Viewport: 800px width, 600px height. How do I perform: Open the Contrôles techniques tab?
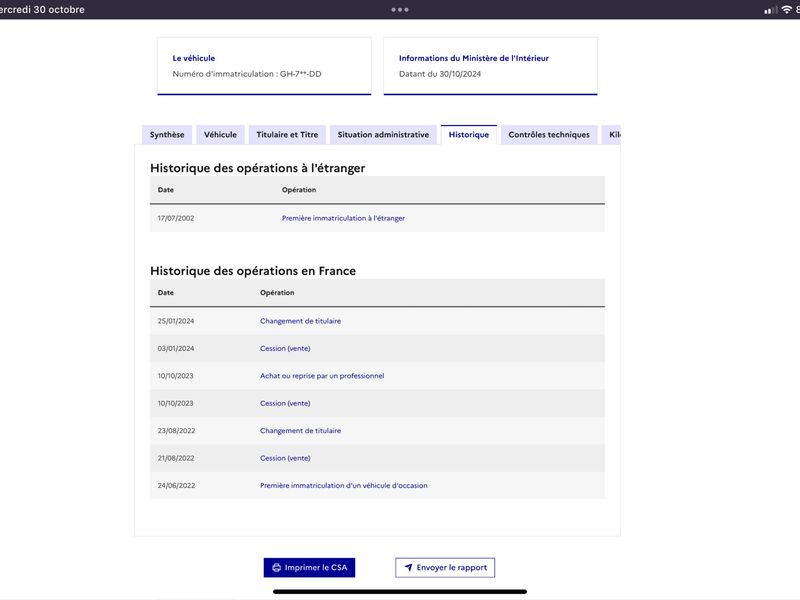click(549, 135)
